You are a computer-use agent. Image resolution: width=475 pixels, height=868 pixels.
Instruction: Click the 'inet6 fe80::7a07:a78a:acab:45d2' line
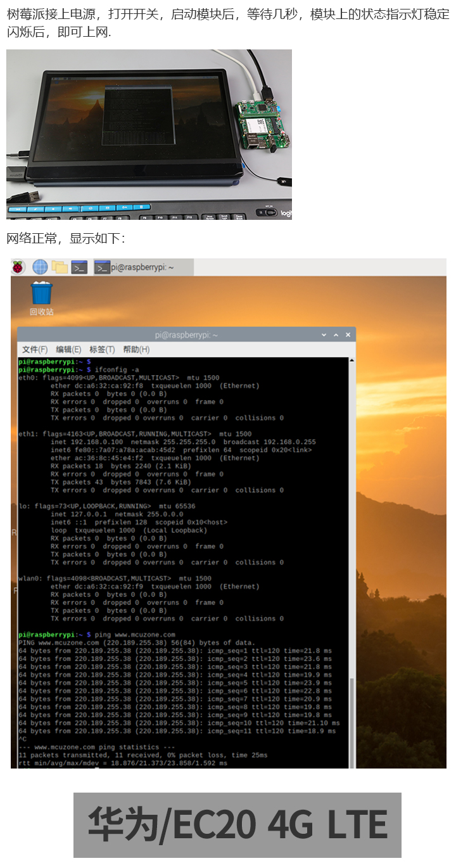click(181, 450)
